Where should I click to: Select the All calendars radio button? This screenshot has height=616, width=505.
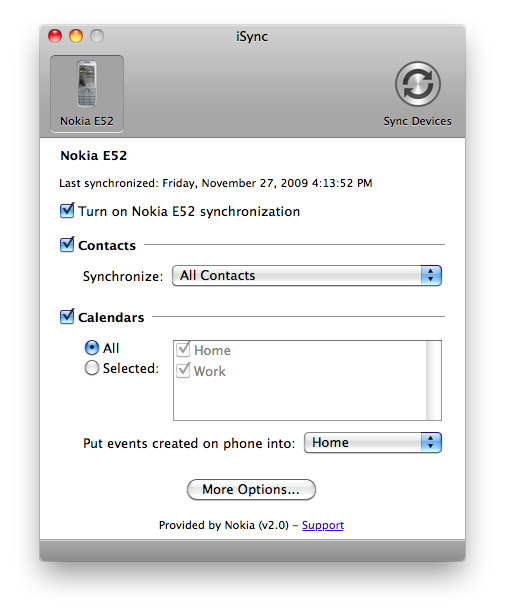click(x=92, y=348)
